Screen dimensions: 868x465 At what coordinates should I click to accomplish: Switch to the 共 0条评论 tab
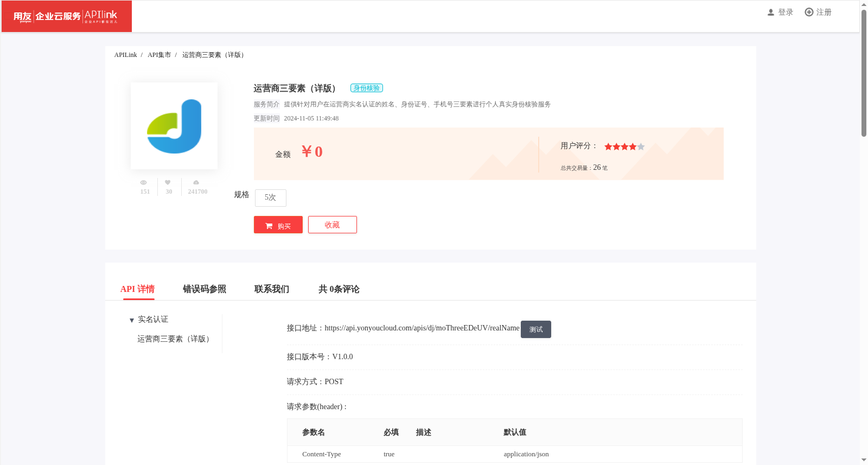click(339, 289)
